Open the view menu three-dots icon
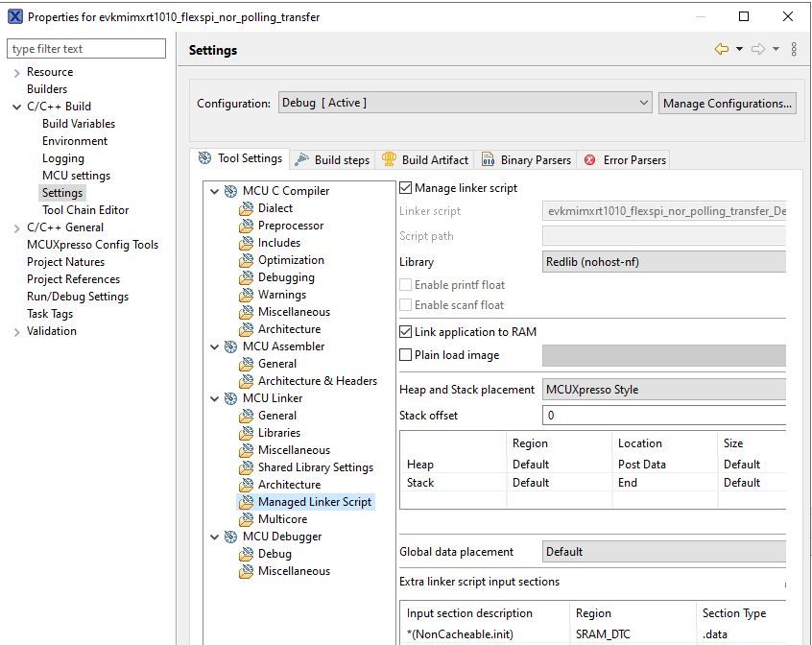812x645 pixels. tap(794, 50)
